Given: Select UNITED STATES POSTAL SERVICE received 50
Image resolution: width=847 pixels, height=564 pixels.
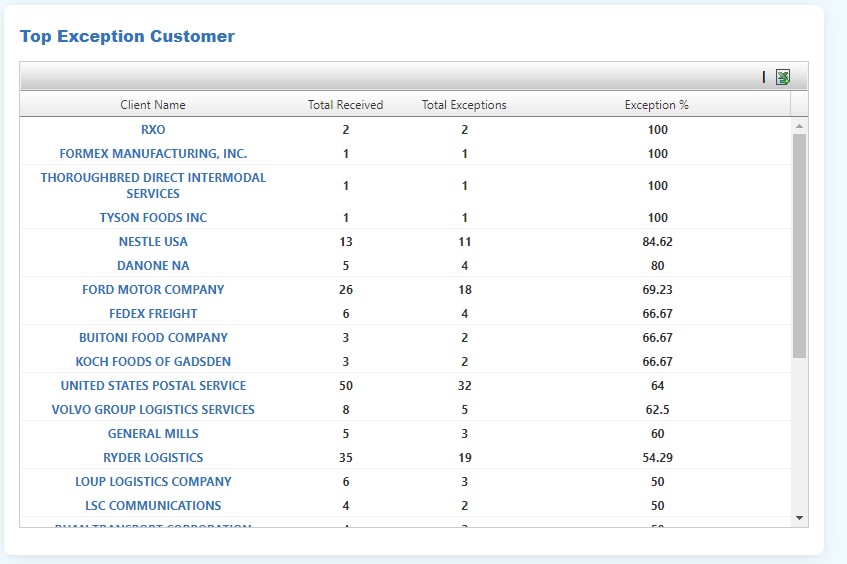Looking at the screenshot, I should coord(346,386).
